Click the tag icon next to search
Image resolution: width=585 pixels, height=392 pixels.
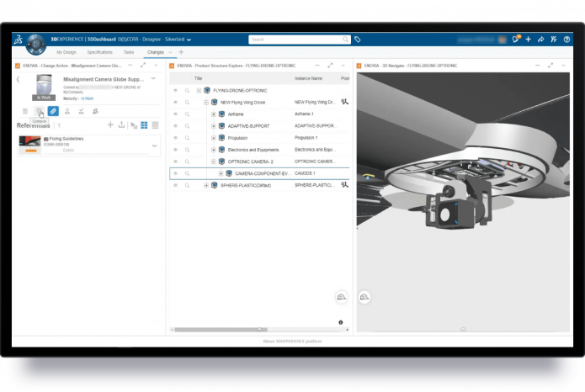[358, 40]
